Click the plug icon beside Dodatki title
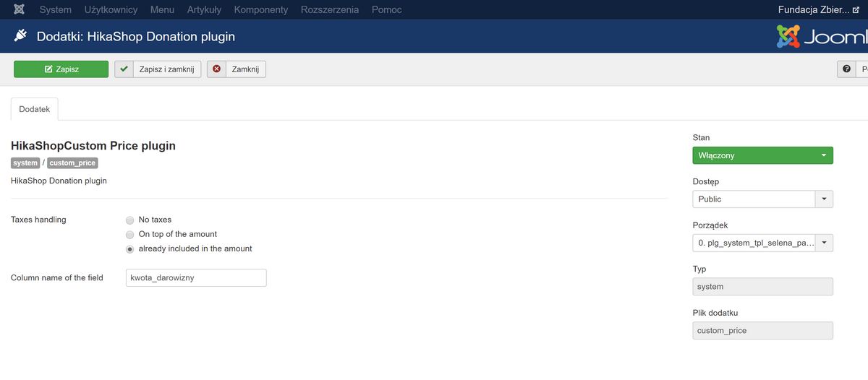The height and width of the screenshot is (380, 868). pyautogui.click(x=20, y=36)
